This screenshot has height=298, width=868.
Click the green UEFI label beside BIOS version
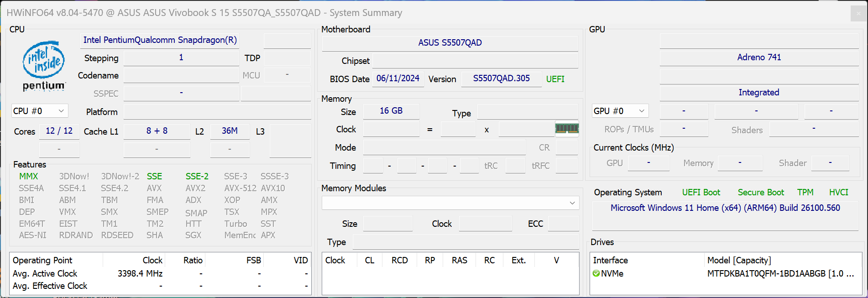click(x=555, y=79)
